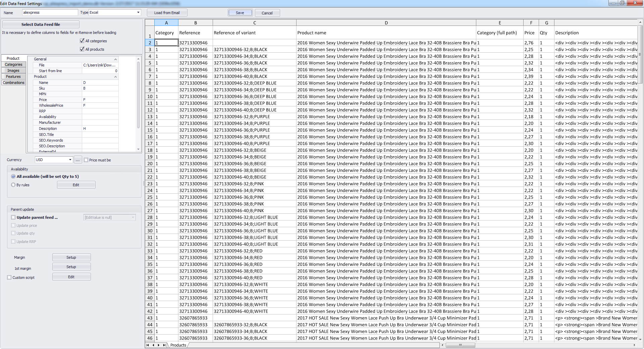Cancel editing the data feed
Viewport: 644px width, 349px height.
coord(267,13)
